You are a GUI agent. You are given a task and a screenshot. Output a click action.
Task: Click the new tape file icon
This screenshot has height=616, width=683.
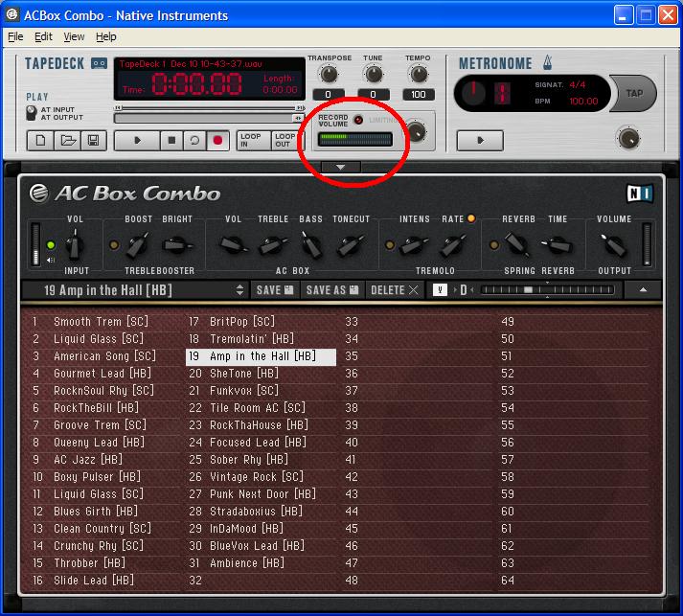tap(40, 141)
